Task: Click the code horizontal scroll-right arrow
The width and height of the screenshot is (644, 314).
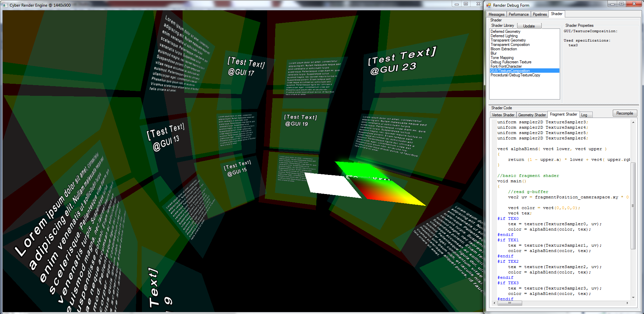Action: [627, 303]
